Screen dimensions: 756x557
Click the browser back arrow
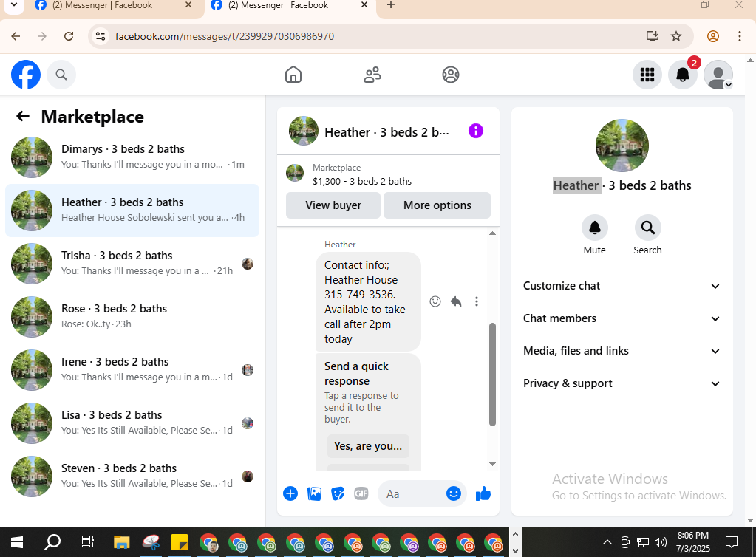(x=16, y=36)
